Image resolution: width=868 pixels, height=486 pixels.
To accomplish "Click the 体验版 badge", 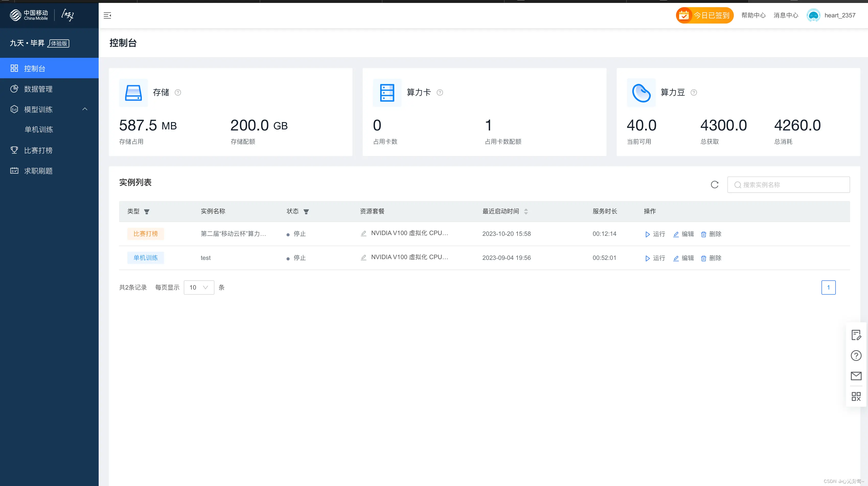I will coord(59,43).
